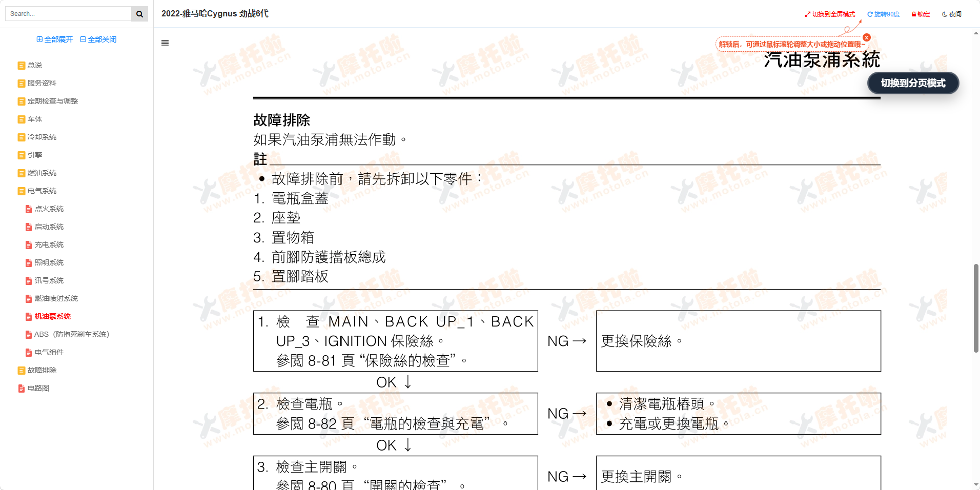Open the 讯号系统 page
Screen dimensions: 980x490
tap(49, 280)
